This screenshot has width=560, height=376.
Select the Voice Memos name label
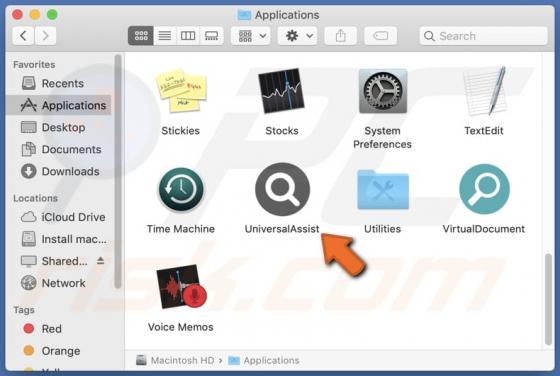click(x=181, y=327)
